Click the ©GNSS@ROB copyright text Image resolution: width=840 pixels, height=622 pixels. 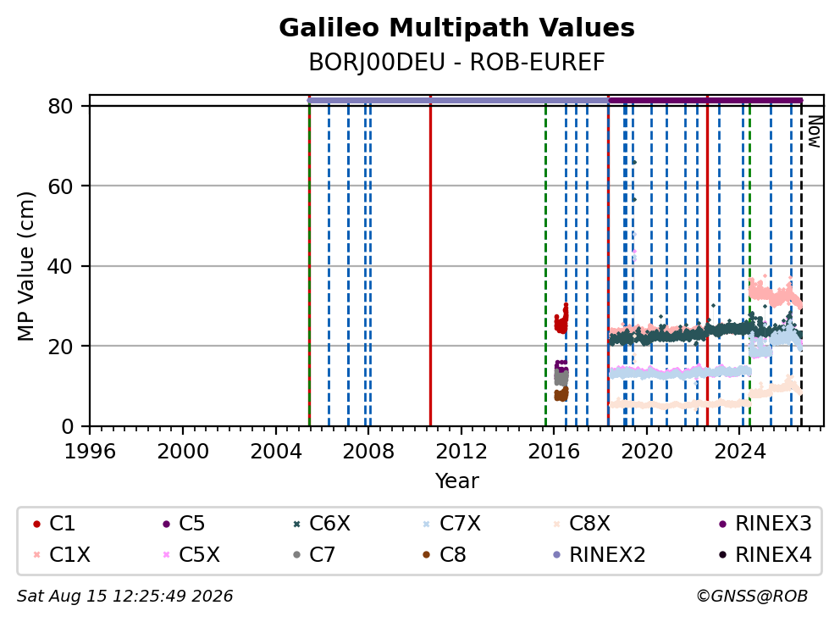pyautogui.click(x=752, y=596)
